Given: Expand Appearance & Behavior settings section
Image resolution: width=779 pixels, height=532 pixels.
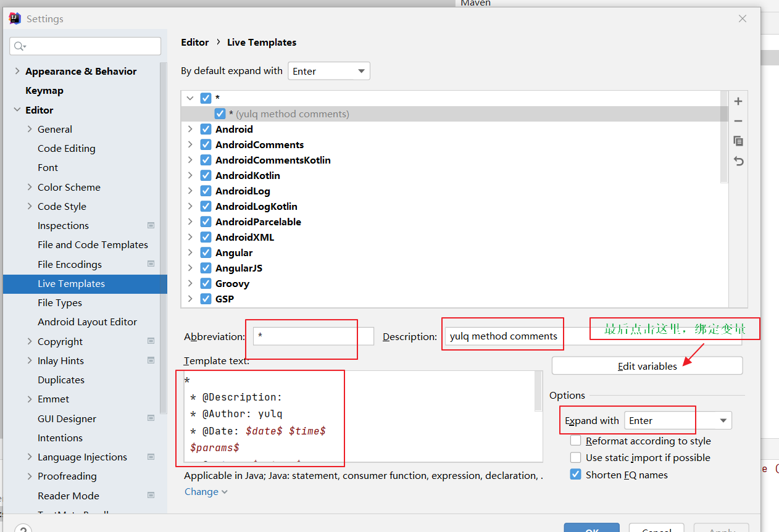Looking at the screenshot, I should click(17, 71).
